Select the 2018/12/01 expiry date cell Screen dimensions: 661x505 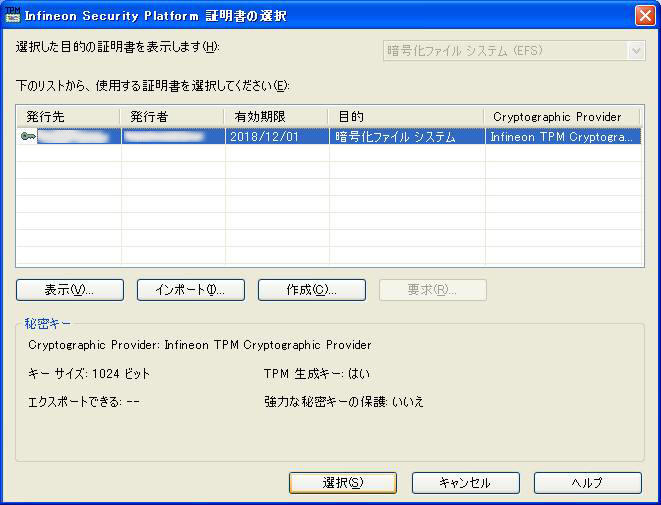coord(277,137)
